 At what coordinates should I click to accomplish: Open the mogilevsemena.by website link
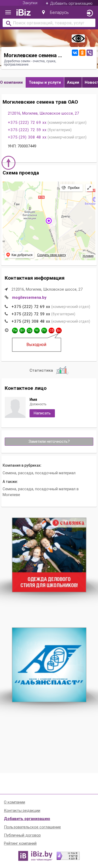(29, 297)
